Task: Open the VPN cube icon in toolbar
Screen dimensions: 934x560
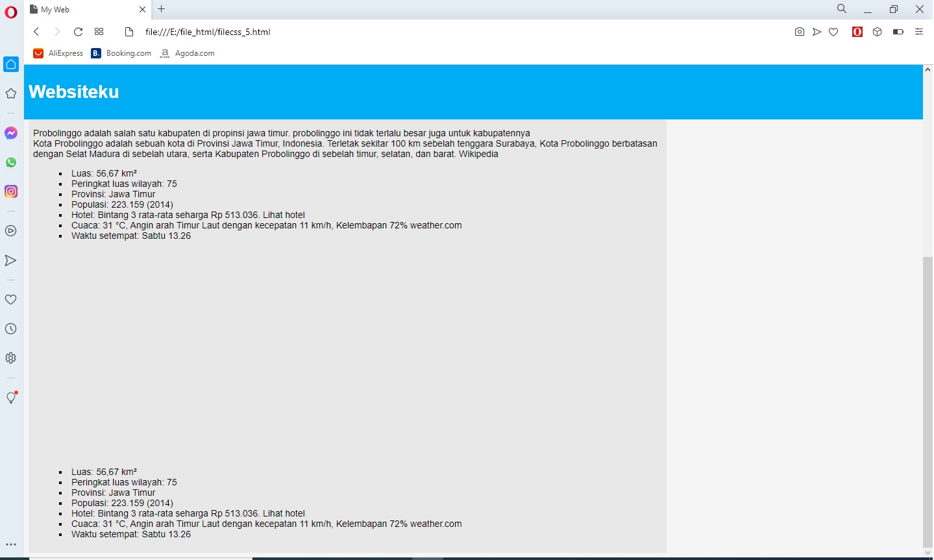Action: click(x=878, y=31)
